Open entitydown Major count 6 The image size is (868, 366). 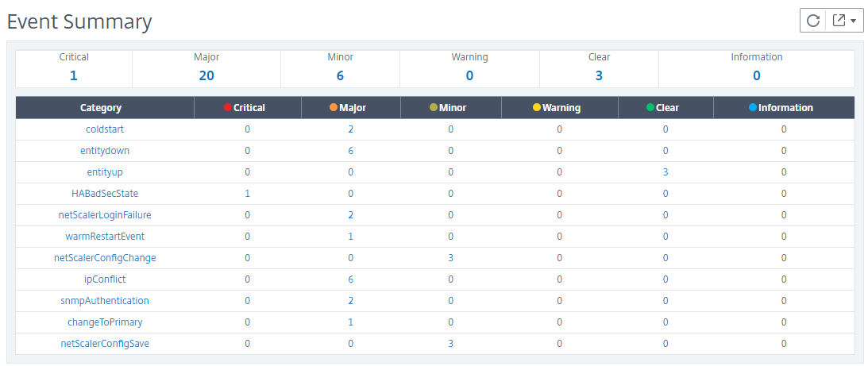pos(350,151)
